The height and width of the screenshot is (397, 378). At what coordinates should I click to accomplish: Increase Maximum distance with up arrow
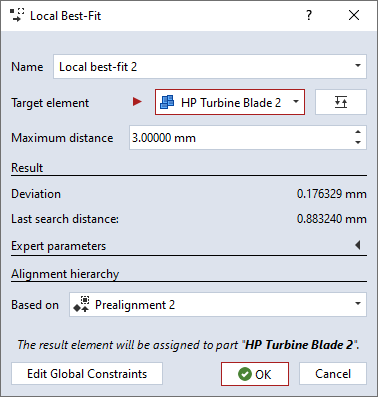358,132
